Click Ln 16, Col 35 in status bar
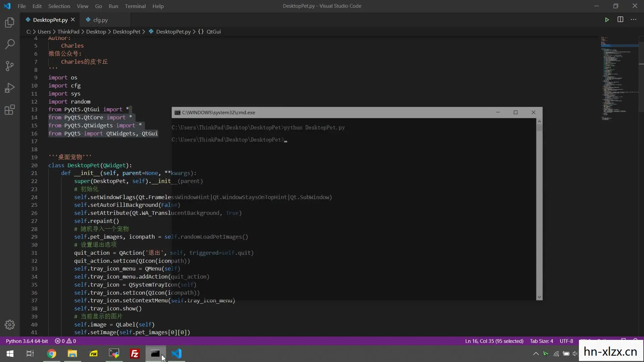Image resolution: width=644 pixels, height=362 pixels. coord(494,341)
